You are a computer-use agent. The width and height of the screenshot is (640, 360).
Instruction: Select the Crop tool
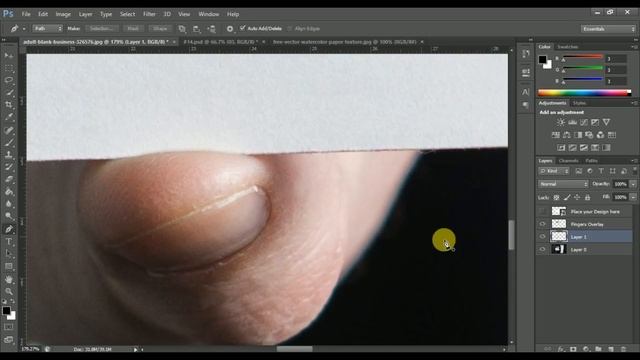(x=9, y=104)
